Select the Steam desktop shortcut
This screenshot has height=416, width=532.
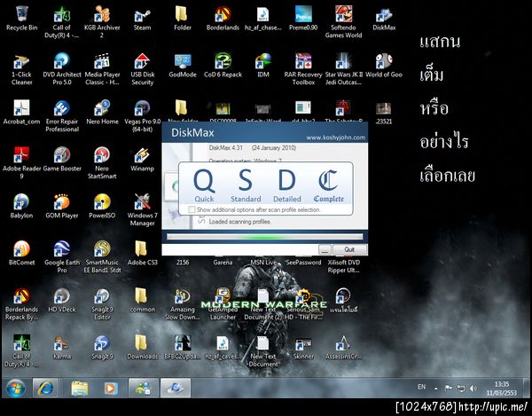click(142, 19)
